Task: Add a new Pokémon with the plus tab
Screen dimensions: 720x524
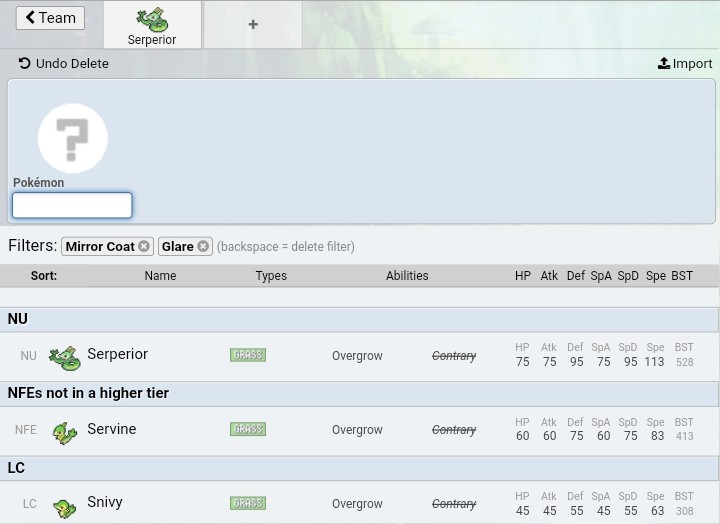Action: click(x=253, y=25)
